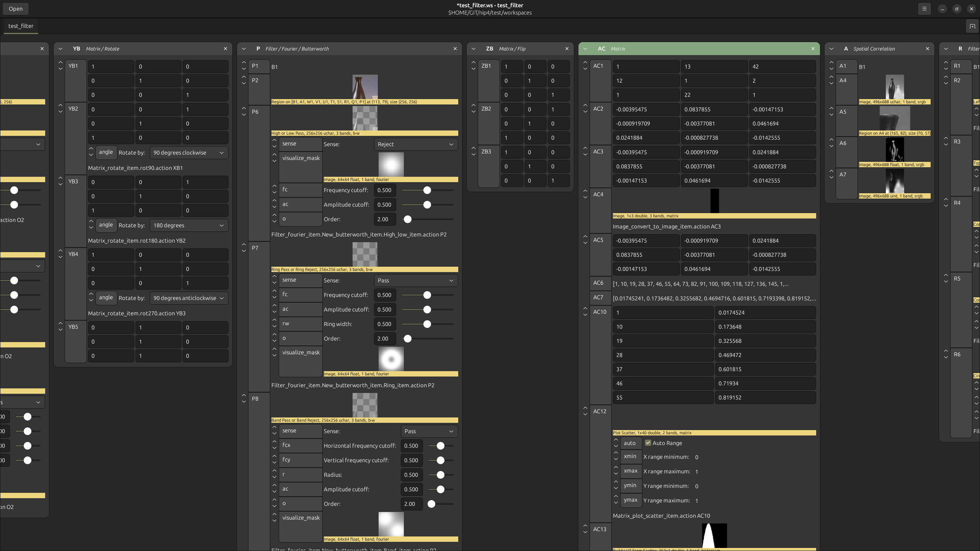Click the visualize_mask row button in P6
The image size is (980, 551).
(301, 158)
